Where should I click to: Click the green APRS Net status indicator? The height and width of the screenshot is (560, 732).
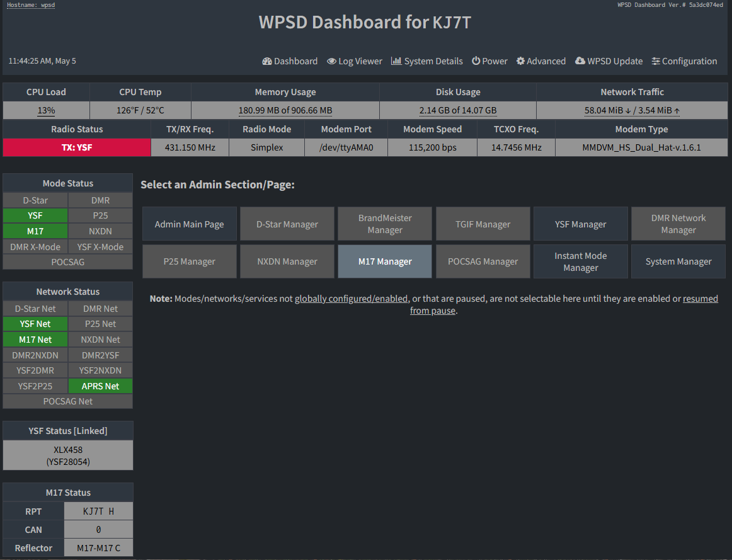point(100,386)
